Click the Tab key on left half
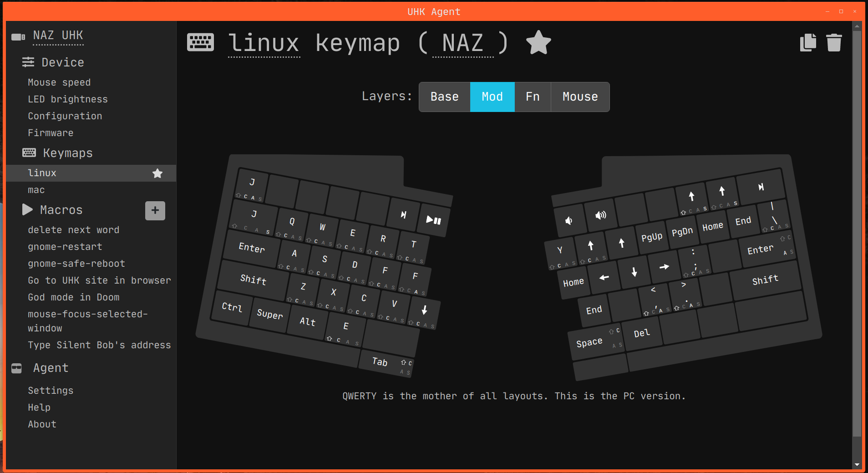 click(x=387, y=363)
